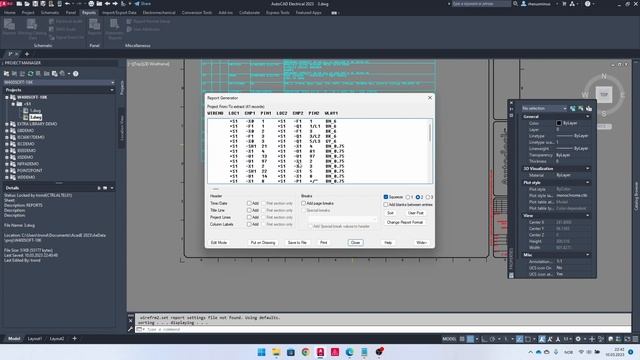640x360 pixels.
Task: Open the Quick Select icon in Properties palette
Action: [589, 109]
